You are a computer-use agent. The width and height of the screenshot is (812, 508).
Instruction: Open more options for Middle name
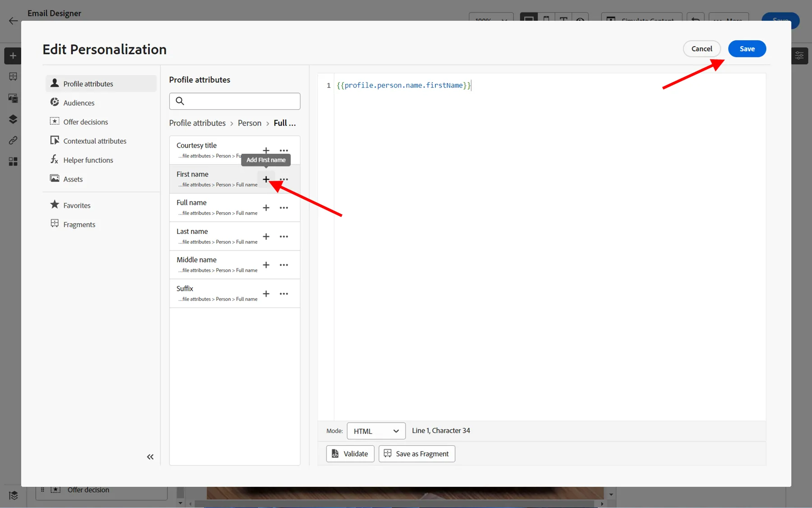click(284, 265)
